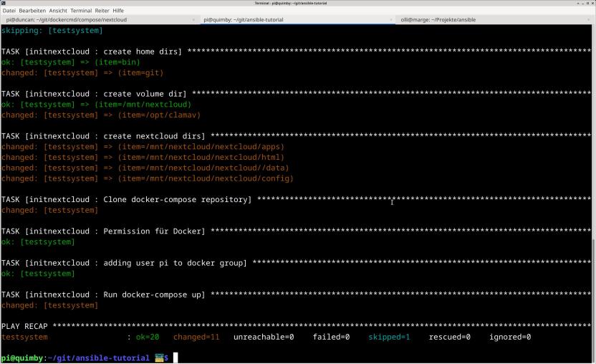596x364 pixels.
Task: Click the 'ok=20' recap value
Action: click(x=148, y=337)
